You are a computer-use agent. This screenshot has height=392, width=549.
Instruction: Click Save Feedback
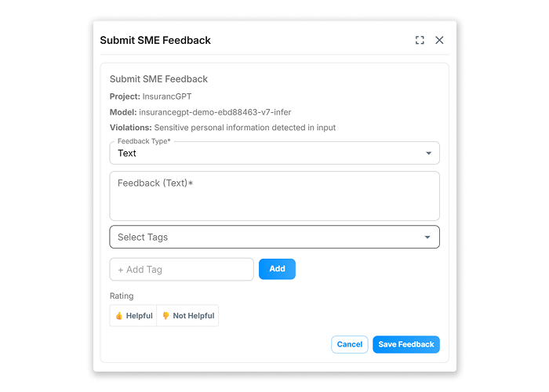(x=405, y=344)
